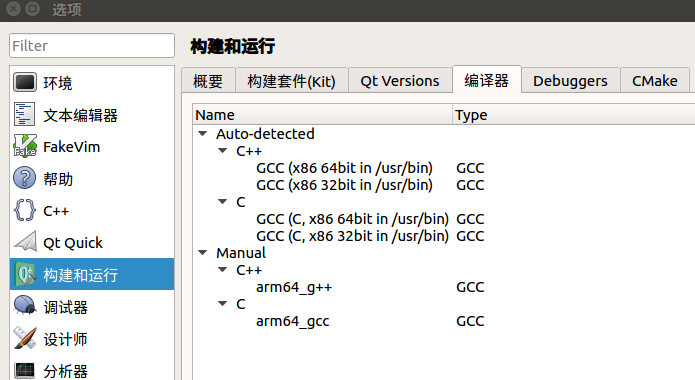Select the arm64_g++ manual compiler

294,287
